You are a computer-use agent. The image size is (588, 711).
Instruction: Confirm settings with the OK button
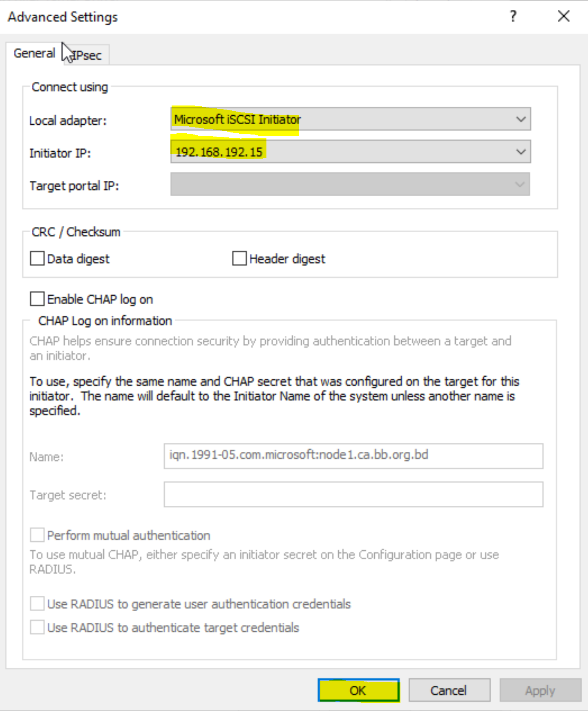(x=358, y=691)
